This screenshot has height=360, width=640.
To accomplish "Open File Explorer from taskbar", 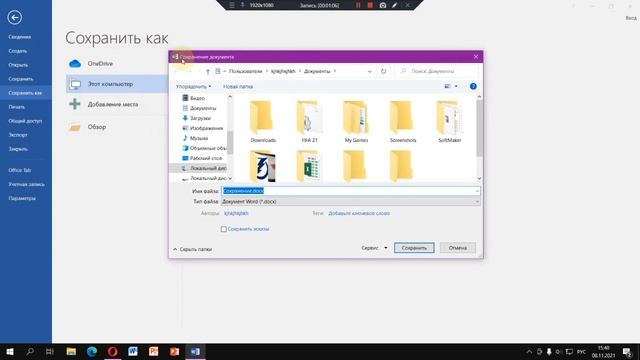I will 71,351.
